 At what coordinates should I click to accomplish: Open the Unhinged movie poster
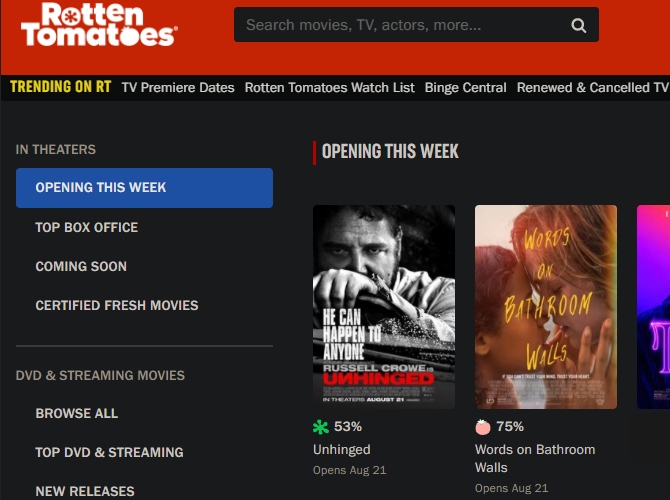tap(384, 307)
